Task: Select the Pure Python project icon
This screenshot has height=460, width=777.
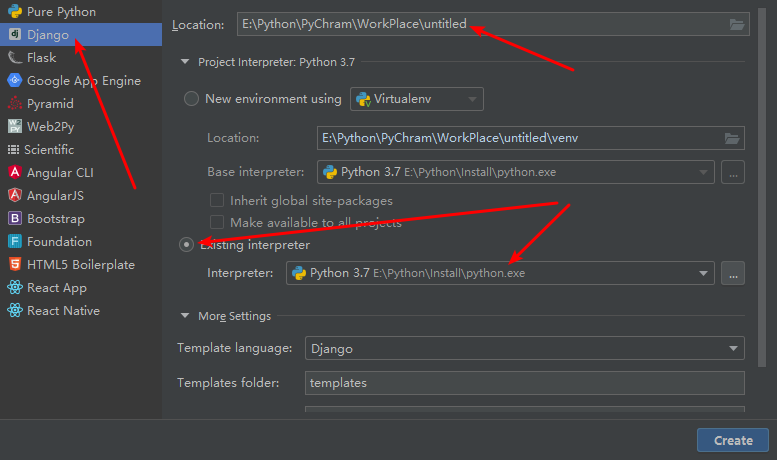Action: click(x=15, y=11)
